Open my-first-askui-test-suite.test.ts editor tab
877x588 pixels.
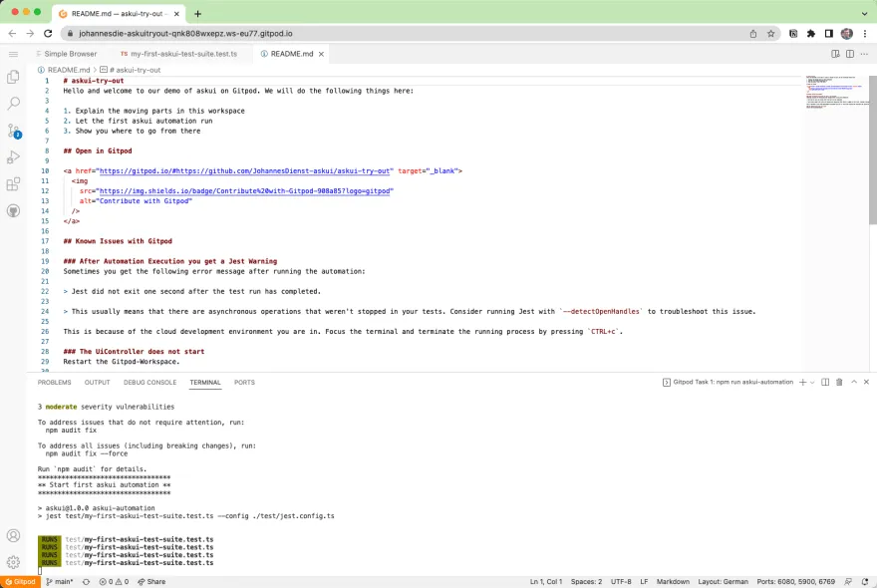179,54
